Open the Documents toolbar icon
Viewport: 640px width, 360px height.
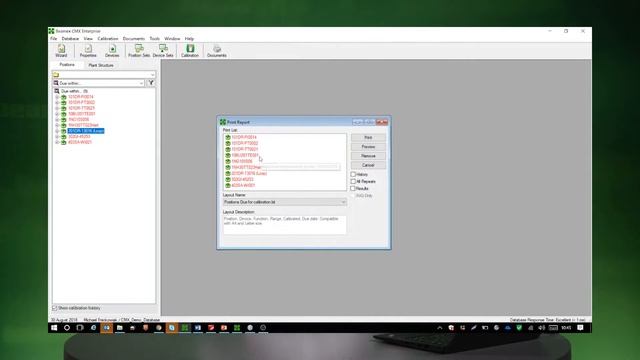click(217, 51)
